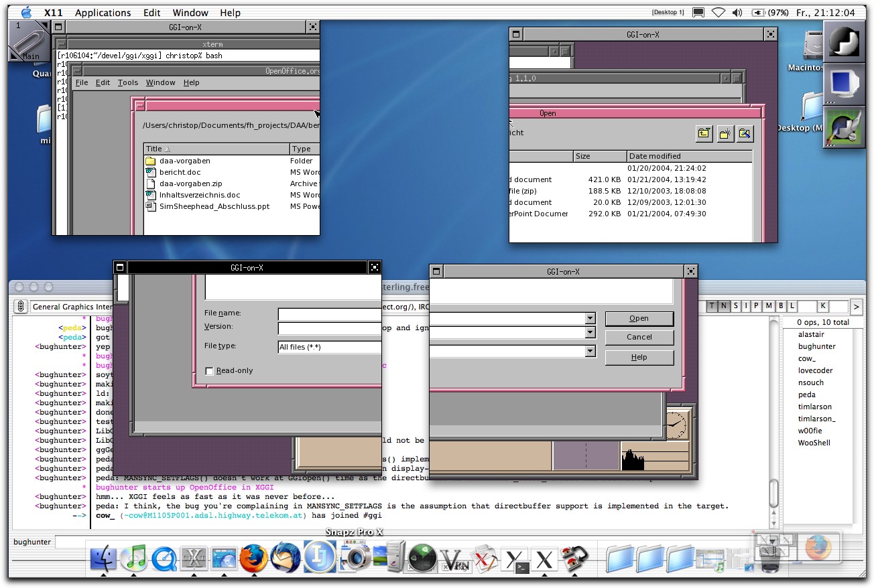Click the battery status icon in menu bar
Viewport: 874px width, 588px height.
coord(757,13)
